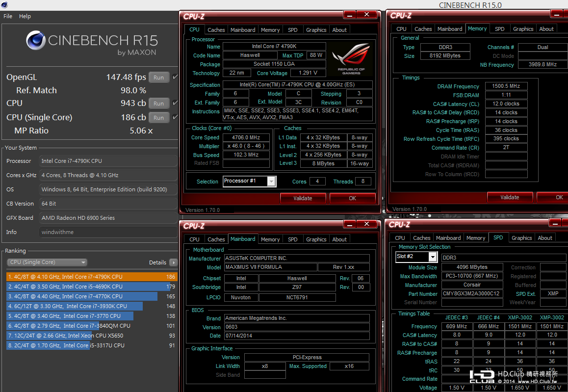This screenshot has width=568, height=392.
Task: Open the CPU (Single Core) ranking dropdown
Action: 47,262
